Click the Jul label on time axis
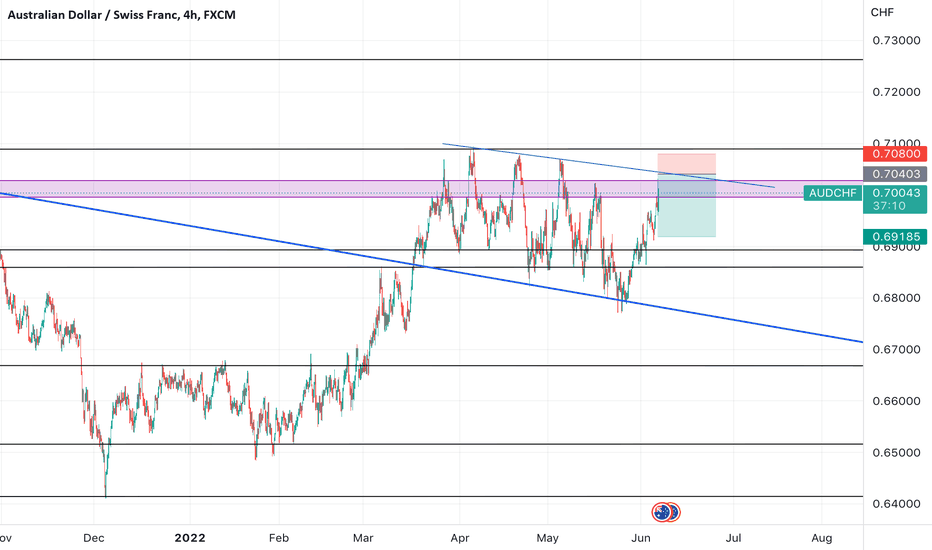The image size is (932, 550). click(733, 538)
